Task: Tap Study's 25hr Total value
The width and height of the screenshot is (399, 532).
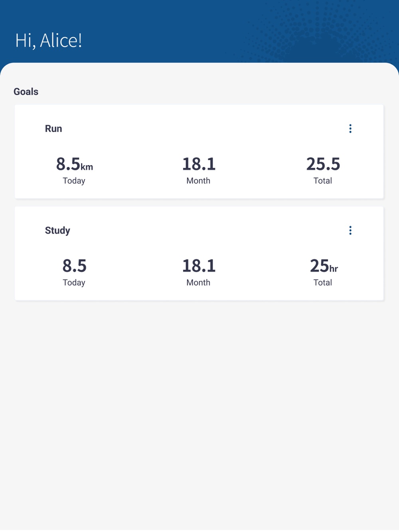Action: (324, 266)
